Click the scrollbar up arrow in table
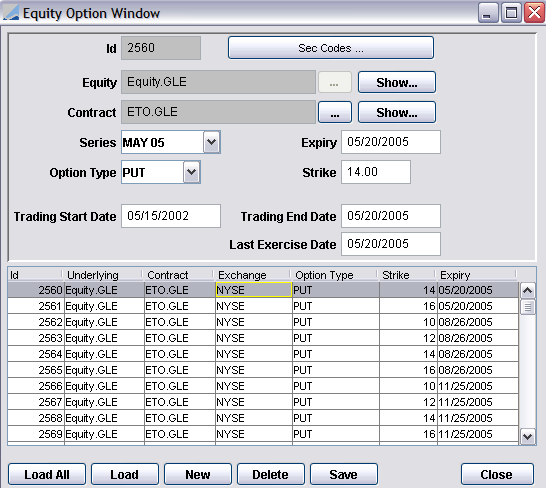Screen dimensions: 546x488 tap(528, 290)
